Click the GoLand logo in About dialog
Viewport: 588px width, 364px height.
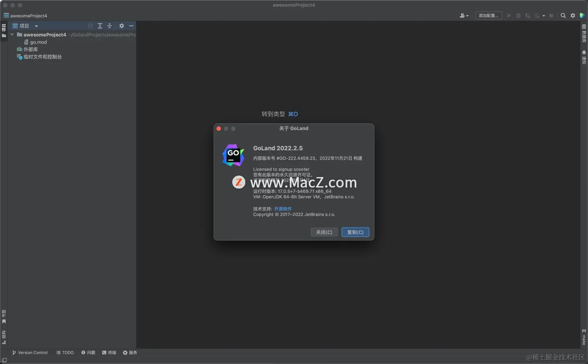coord(233,155)
